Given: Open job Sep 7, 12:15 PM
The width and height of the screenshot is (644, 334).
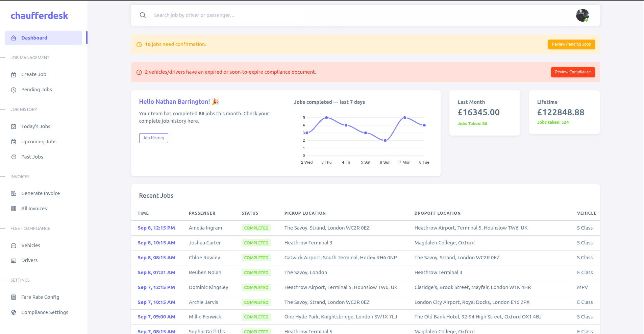Looking at the screenshot, I should tap(156, 287).
